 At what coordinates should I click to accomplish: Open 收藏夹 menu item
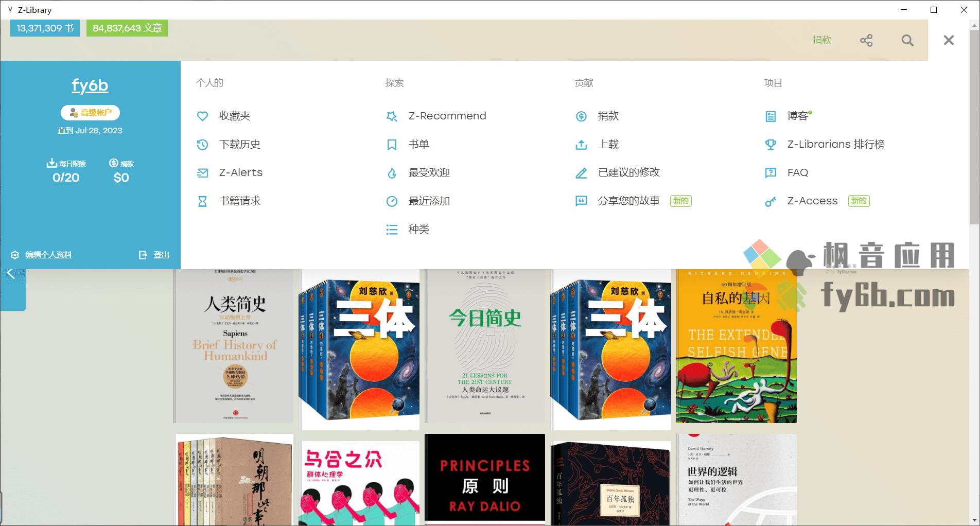pyautogui.click(x=235, y=116)
